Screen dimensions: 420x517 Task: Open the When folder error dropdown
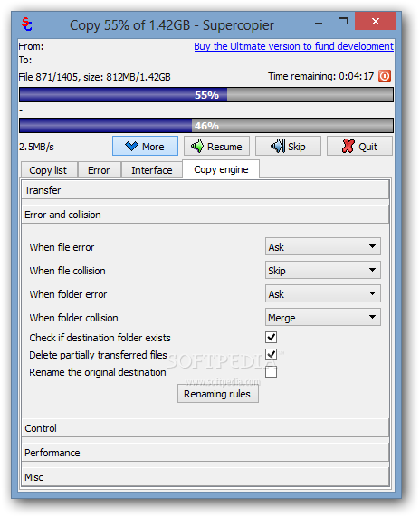[x=323, y=293]
